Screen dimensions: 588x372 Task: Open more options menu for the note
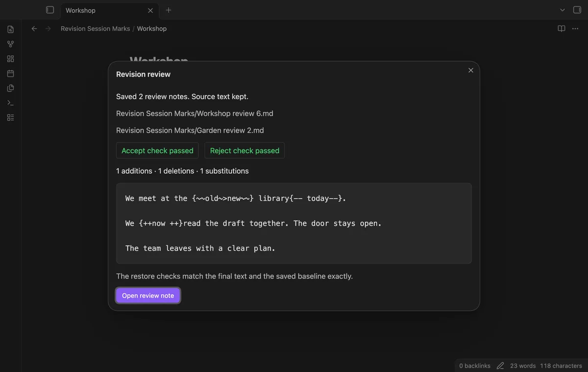(575, 28)
